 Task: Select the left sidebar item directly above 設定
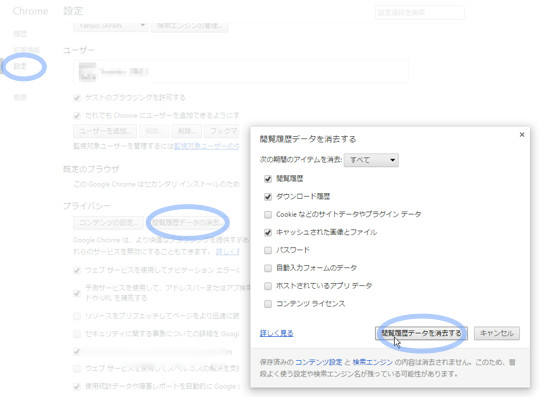tap(27, 50)
